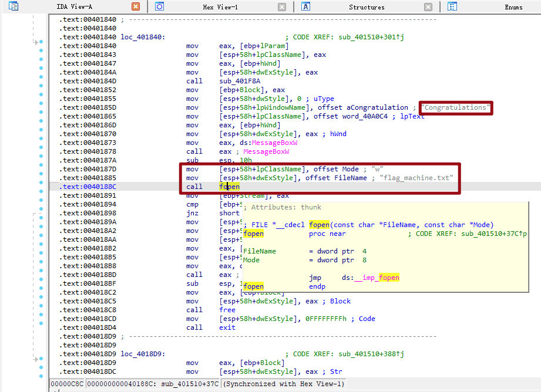
Task: Click the status bar offset 00000C8C
Action: click(x=68, y=384)
